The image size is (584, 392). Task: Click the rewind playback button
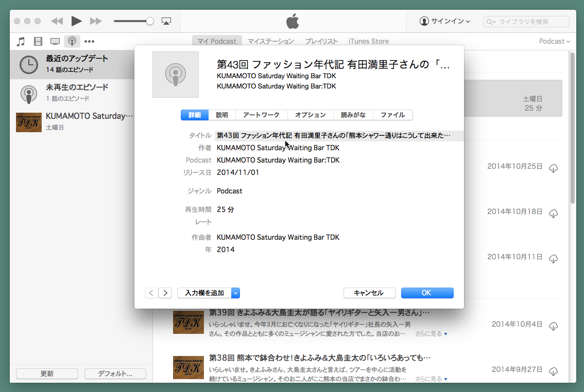coord(57,21)
